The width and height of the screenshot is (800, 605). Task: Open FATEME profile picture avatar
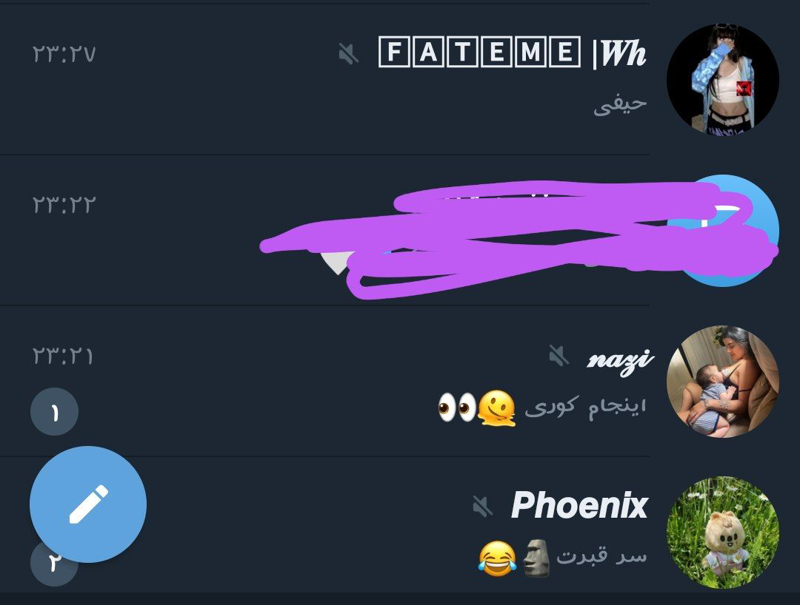(723, 79)
